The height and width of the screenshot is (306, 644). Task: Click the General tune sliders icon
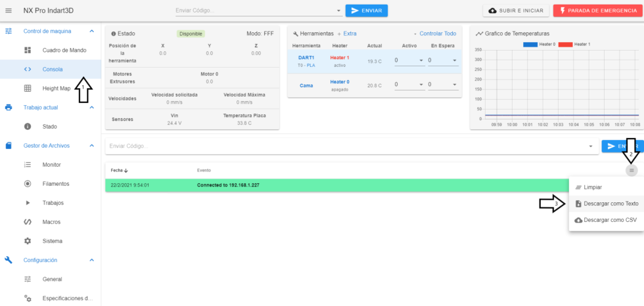(x=28, y=279)
